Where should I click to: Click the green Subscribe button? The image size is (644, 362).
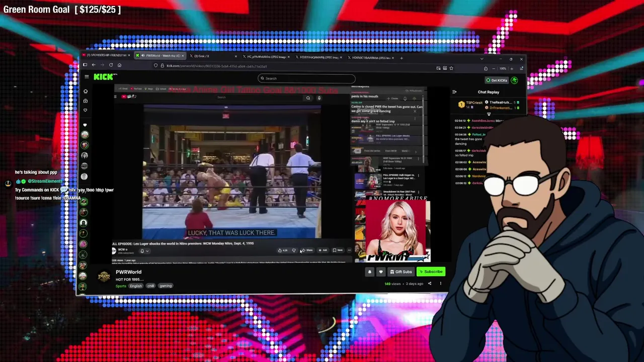tap(431, 271)
